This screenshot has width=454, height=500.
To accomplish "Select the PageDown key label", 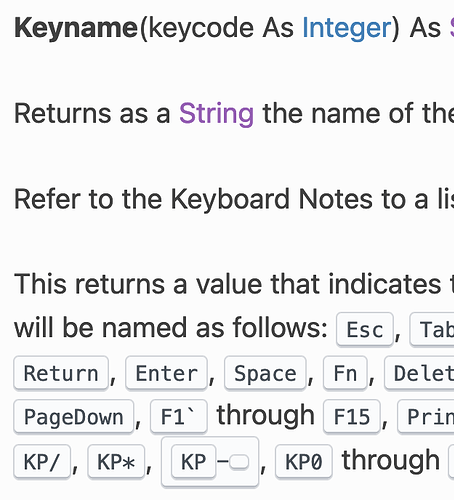I will [x=74, y=417].
